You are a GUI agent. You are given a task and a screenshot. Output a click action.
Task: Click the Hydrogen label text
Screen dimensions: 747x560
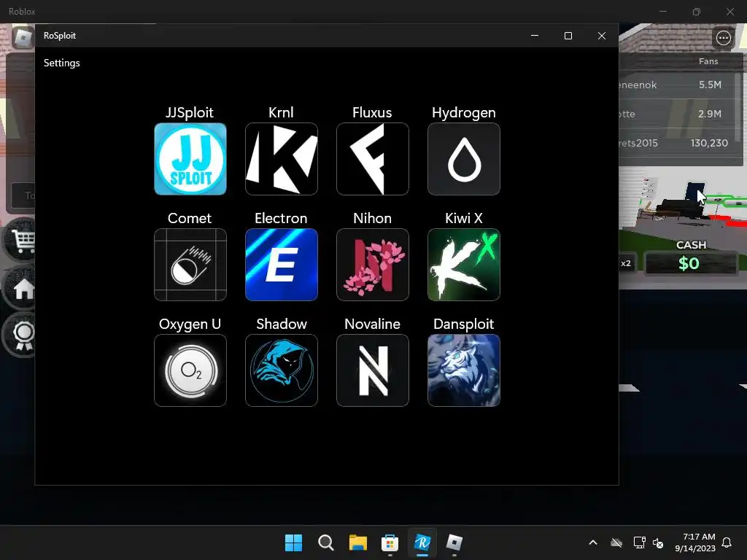click(x=463, y=112)
